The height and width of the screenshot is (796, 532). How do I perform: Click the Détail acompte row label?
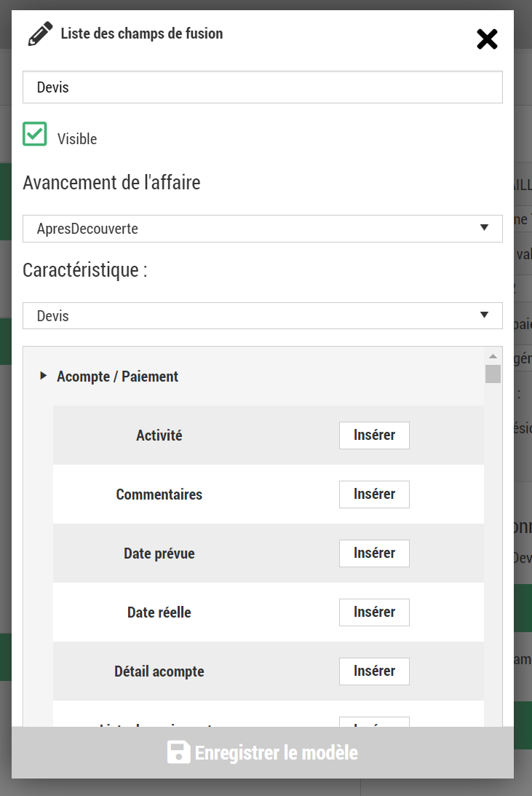(159, 671)
